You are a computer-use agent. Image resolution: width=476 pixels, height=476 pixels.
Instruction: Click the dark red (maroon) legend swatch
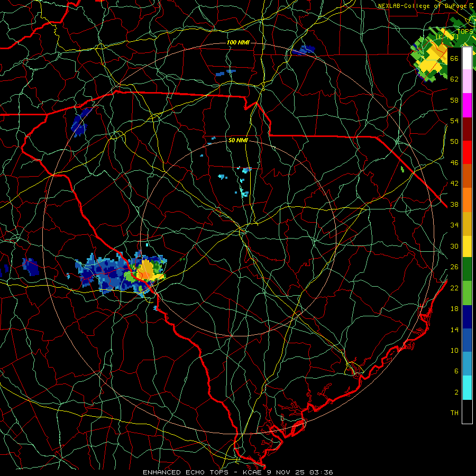click(x=467, y=129)
